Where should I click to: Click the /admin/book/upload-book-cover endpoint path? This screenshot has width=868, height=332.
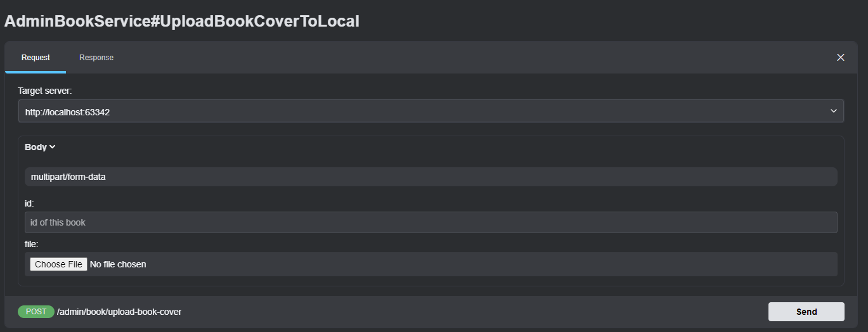(x=119, y=312)
